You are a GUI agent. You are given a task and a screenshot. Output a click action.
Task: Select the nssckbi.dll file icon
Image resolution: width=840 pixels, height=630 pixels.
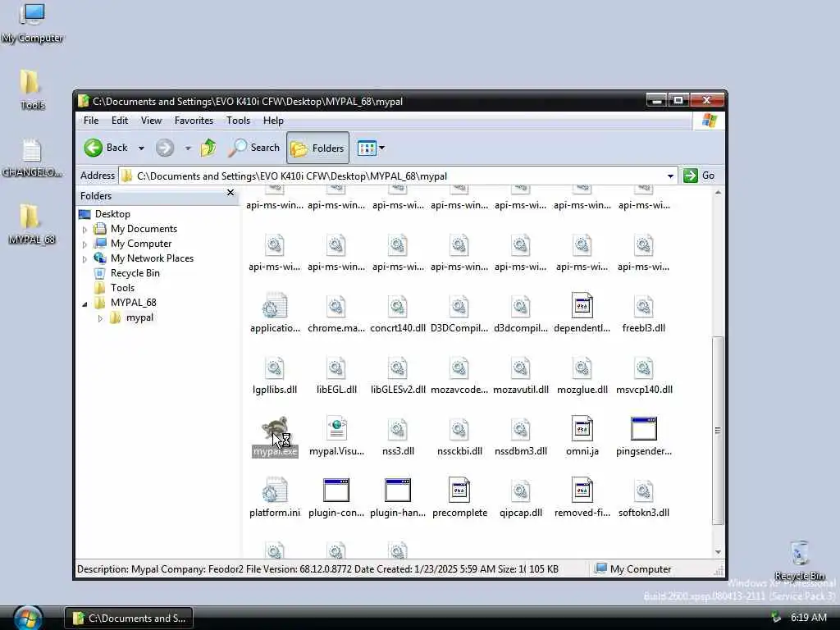pos(459,429)
